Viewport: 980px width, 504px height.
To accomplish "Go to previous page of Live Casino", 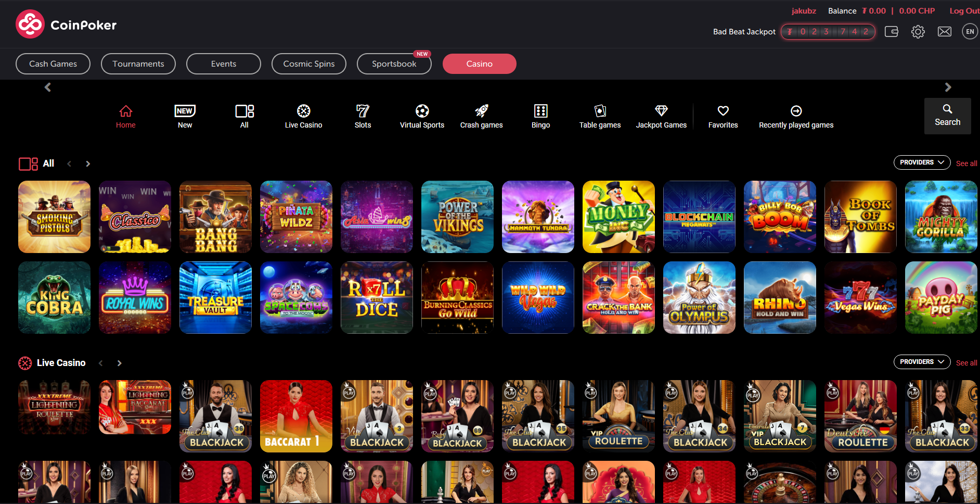I will [x=101, y=363].
